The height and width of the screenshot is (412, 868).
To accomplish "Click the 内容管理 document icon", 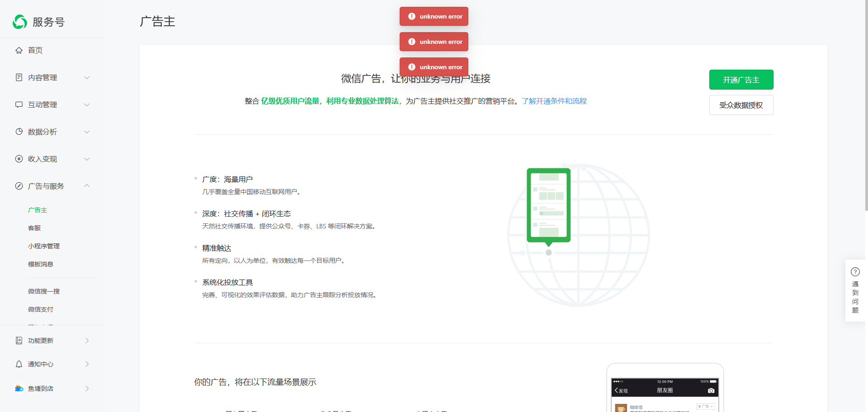I will [19, 77].
